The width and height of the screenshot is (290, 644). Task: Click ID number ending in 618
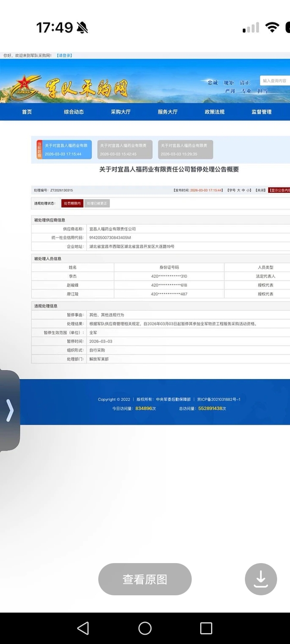tap(169, 285)
